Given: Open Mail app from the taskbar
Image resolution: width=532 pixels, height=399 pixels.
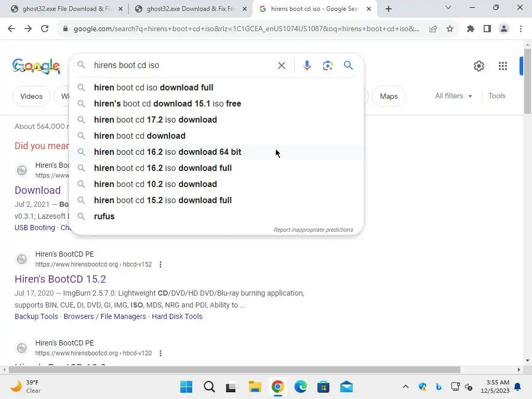Looking at the screenshot, I should tap(347, 387).
